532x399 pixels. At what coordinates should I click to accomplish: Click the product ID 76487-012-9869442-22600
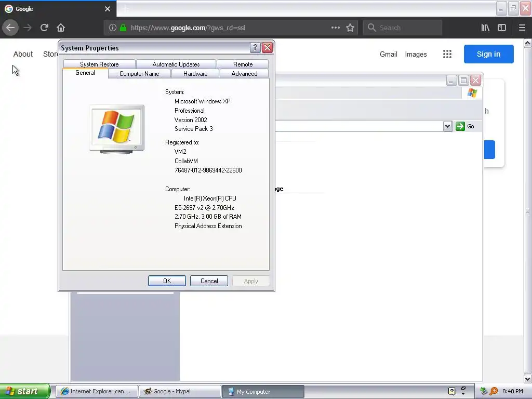tap(208, 170)
